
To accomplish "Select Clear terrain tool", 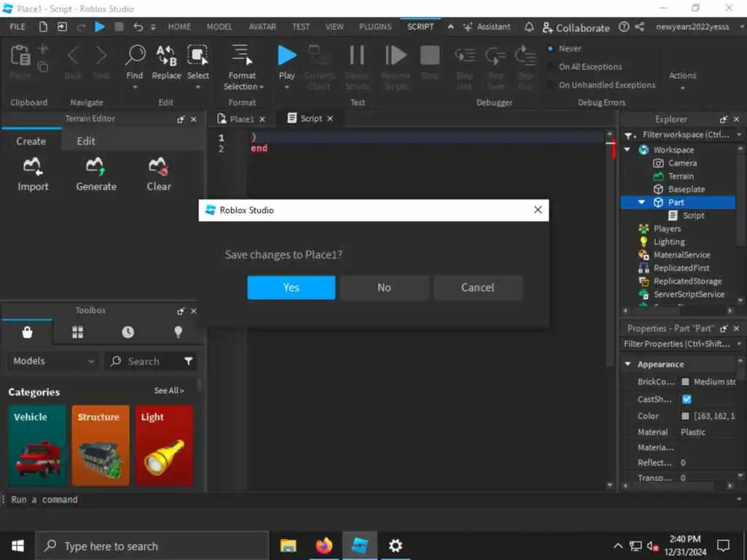I will [x=158, y=175].
